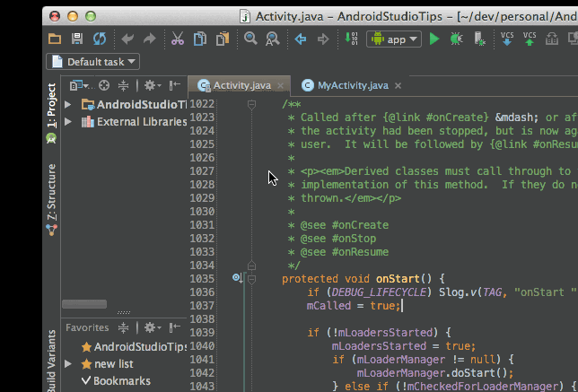
Task: Run the app with green play button
Action: [x=434, y=39]
